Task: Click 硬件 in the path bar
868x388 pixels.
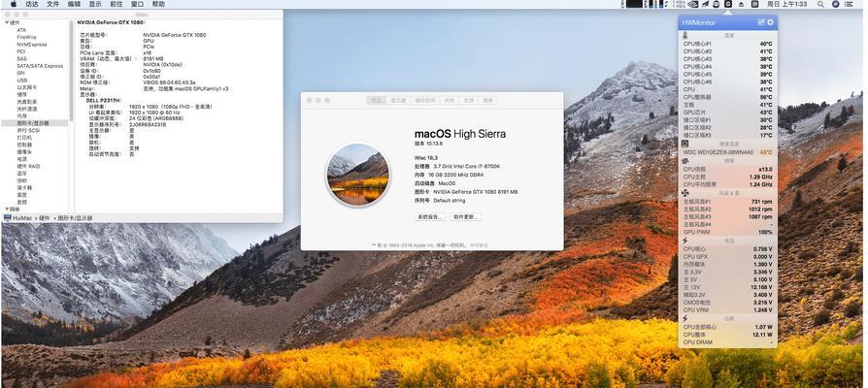Action: pos(45,218)
